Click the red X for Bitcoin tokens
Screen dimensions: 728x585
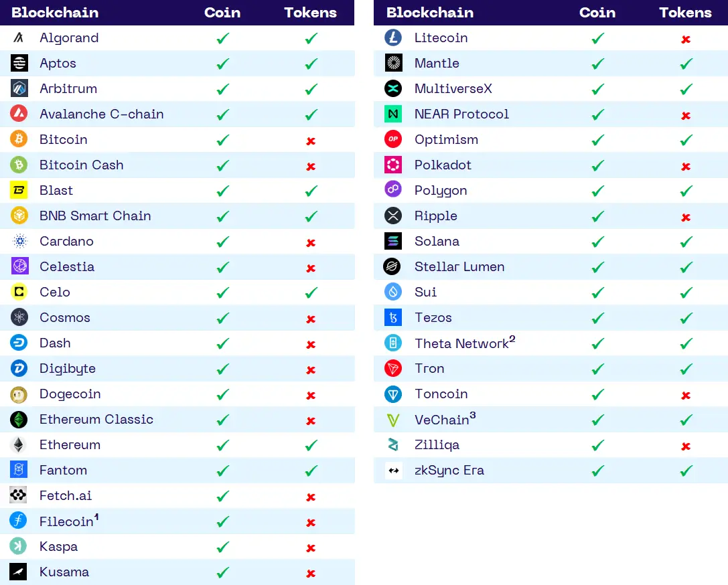311,141
